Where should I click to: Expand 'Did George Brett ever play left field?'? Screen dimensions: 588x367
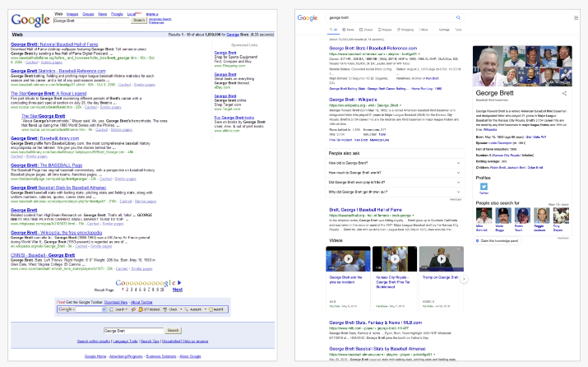pyautogui.click(x=395, y=183)
